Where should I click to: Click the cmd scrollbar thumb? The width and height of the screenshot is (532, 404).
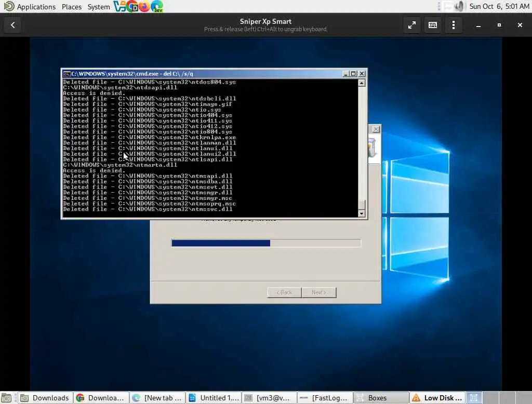tap(362, 205)
